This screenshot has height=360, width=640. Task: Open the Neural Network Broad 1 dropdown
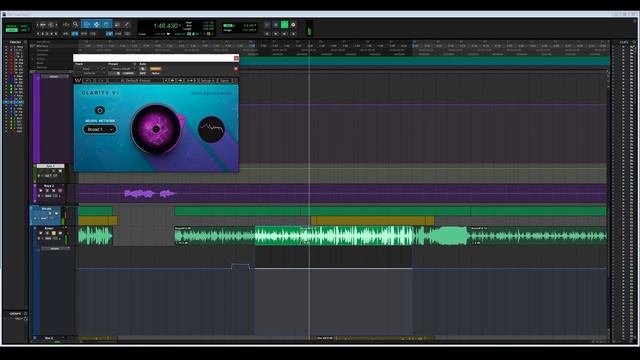tap(100, 129)
